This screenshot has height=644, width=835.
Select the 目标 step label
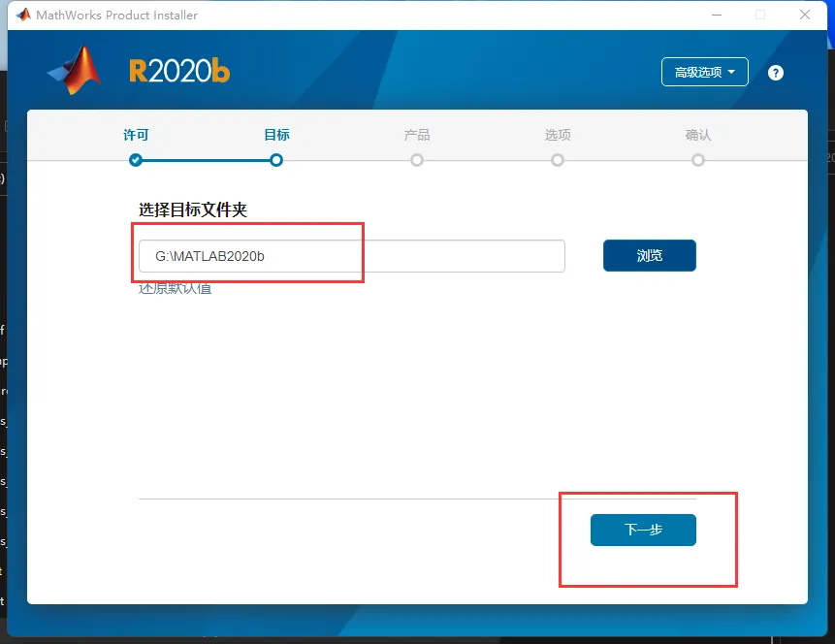click(x=276, y=135)
